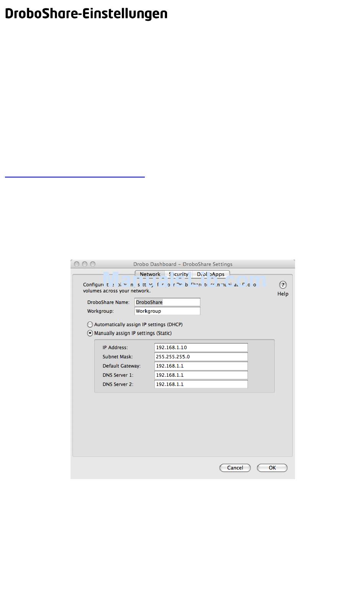Click the "DroboShare-Einstellungen" page heading

(86, 14)
